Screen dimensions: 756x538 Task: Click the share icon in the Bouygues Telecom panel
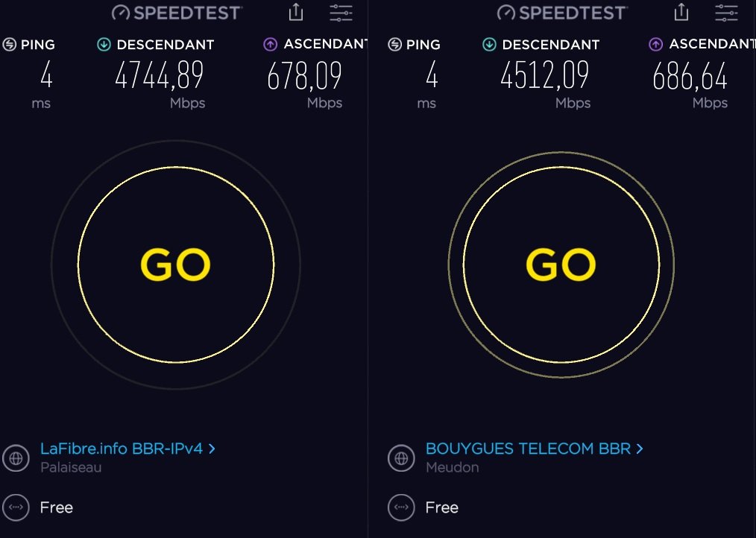[x=681, y=12]
